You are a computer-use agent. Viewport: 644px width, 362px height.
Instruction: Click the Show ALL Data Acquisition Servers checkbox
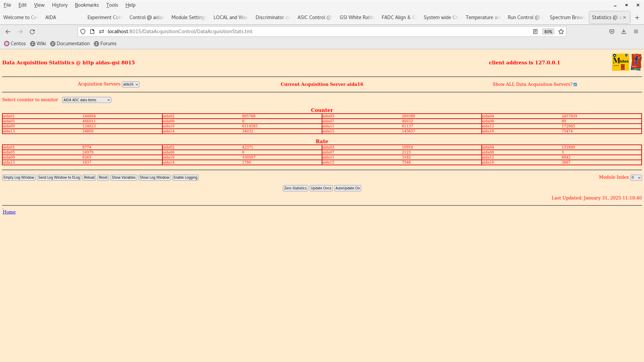click(575, 84)
